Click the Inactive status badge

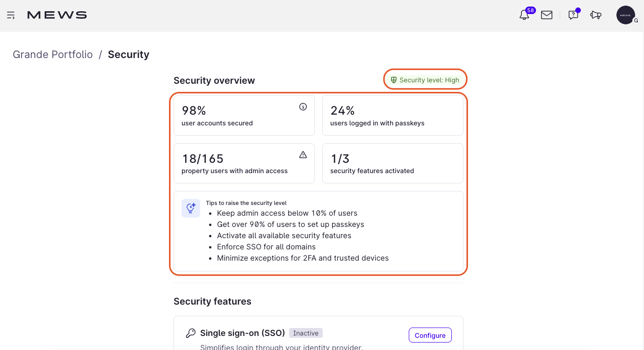pos(306,333)
